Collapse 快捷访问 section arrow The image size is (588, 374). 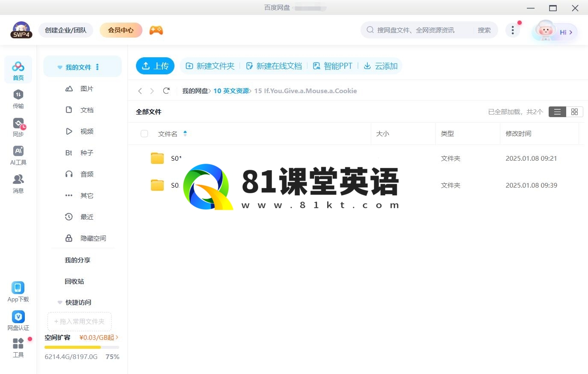(60, 302)
